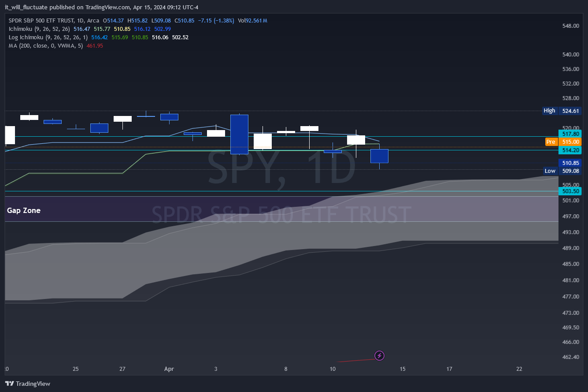The image size is (588, 392).
Task: Click the last blue candle touching the 510.85 close line
Action: [379, 156]
